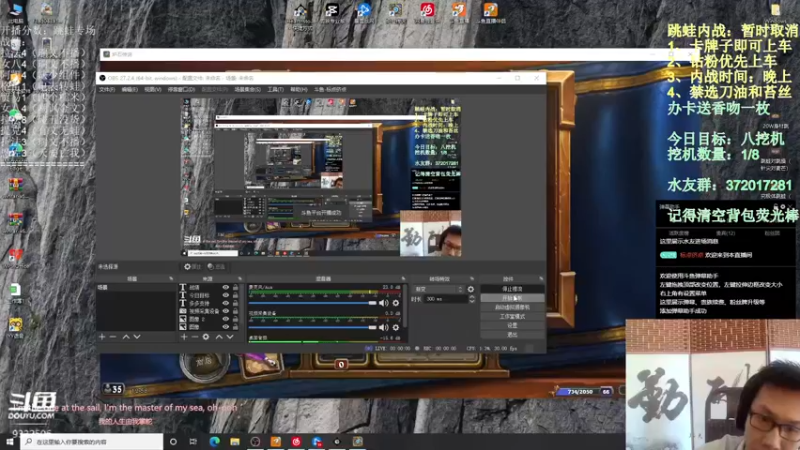Image resolution: width=800 pixels, height=450 pixels.
Task: Click 视频采集设备 volume slider handle
Action: (372, 327)
